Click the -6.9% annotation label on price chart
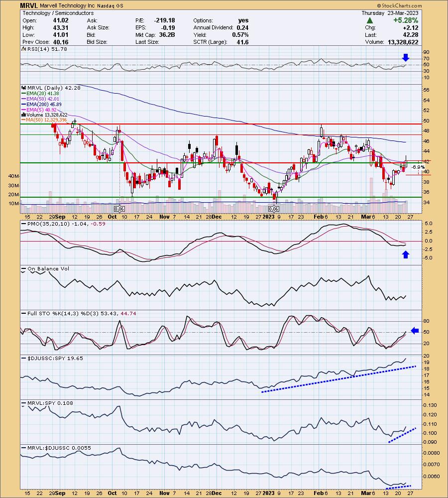Image resolution: width=448 pixels, height=498 pixels. pyautogui.click(x=418, y=167)
